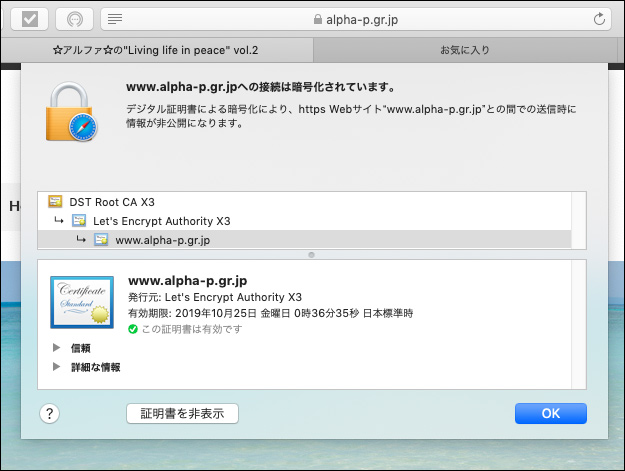Click the 接続は暗号化されています heading

(260, 87)
